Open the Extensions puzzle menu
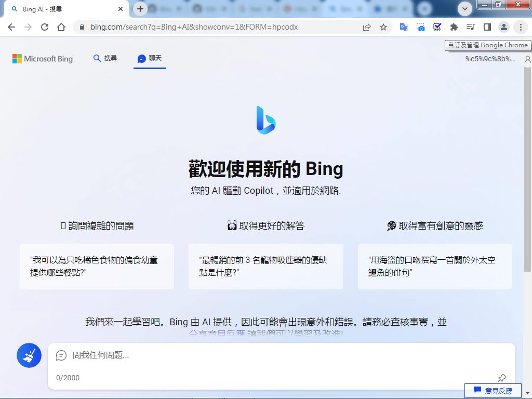This screenshot has height=399, width=532. (x=454, y=27)
